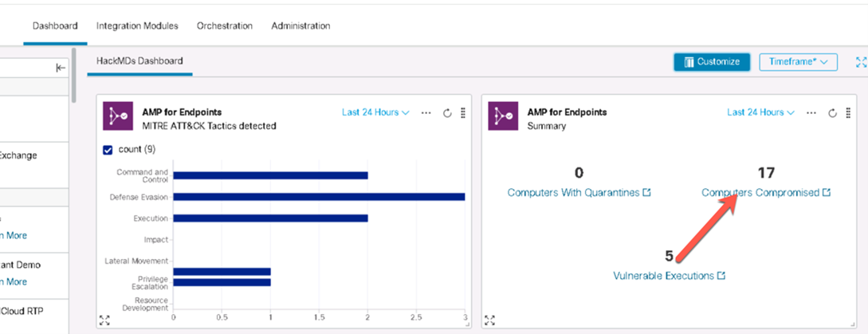Screen dimensions: 868x334
Task: Expand the Summary tile to fullscreen
Action: point(489,320)
